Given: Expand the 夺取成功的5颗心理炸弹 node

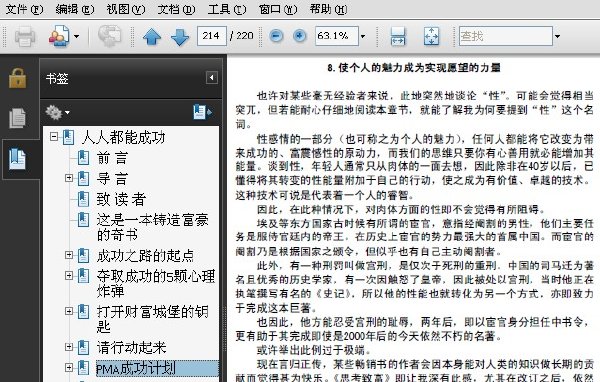Looking at the screenshot, I should 69,276.
